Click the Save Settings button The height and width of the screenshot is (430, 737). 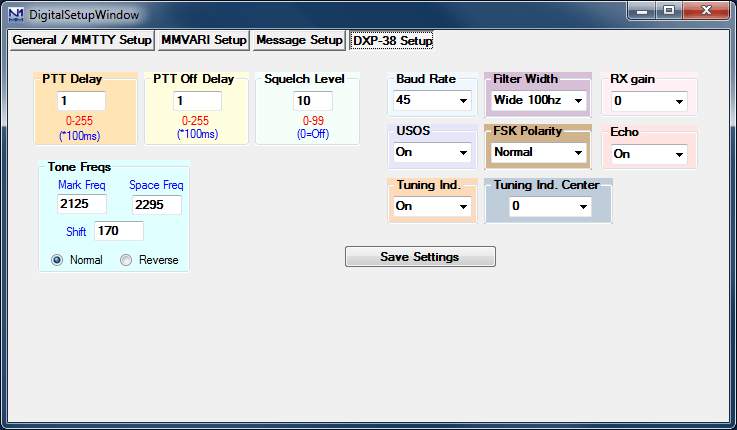[x=420, y=257]
